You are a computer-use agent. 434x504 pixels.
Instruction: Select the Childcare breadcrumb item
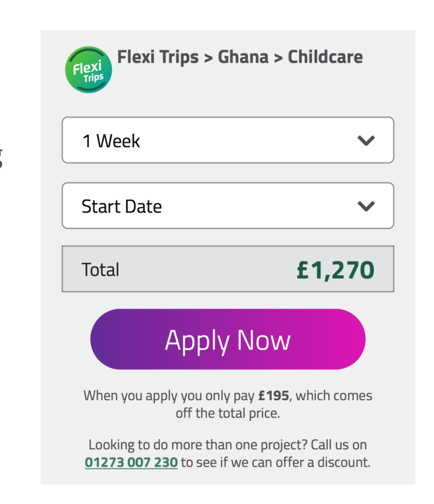click(x=325, y=57)
